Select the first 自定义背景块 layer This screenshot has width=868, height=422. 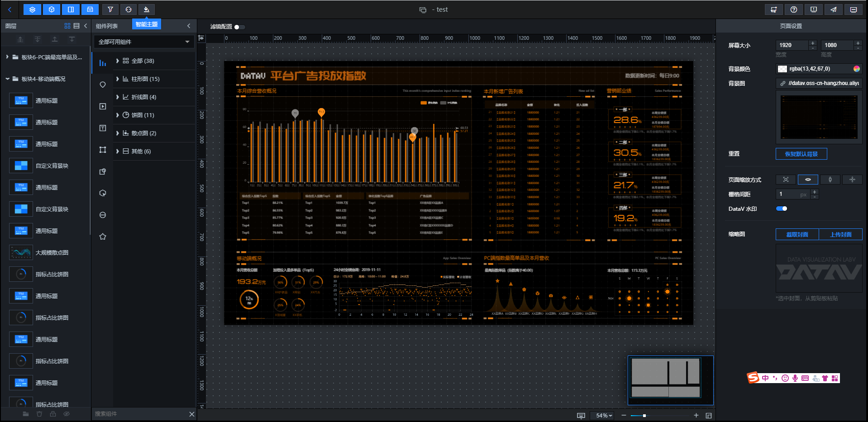(x=45, y=166)
